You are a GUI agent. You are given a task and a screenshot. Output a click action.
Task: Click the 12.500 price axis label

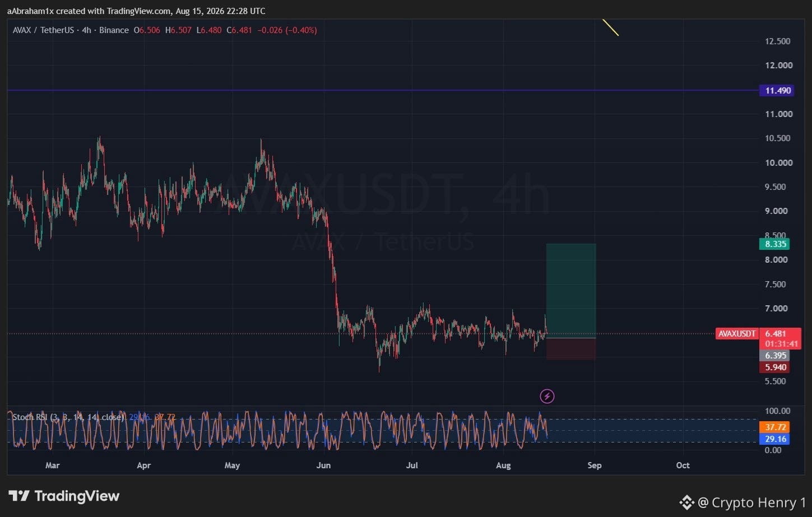(778, 41)
